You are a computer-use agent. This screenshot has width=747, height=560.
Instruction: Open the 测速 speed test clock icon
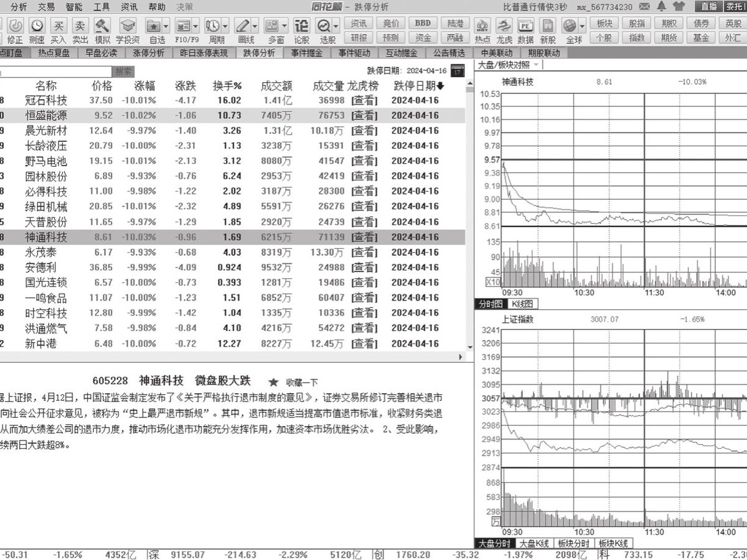pos(37,26)
